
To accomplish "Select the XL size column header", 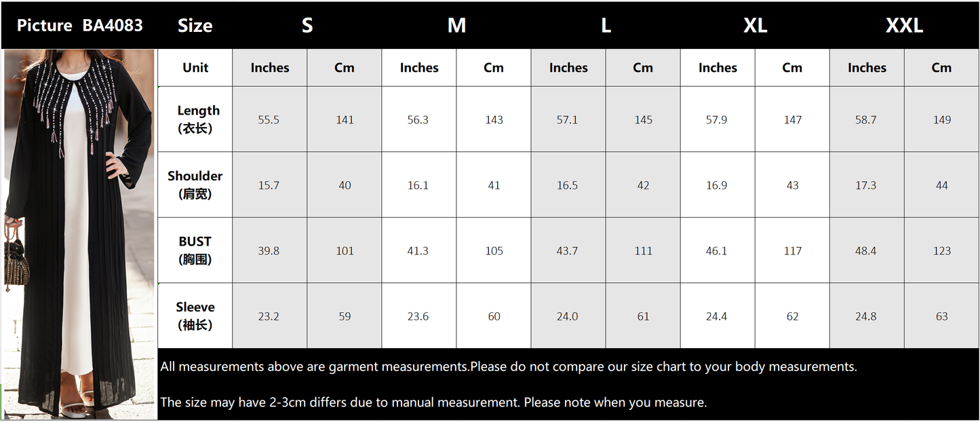I will pos(755,26).
